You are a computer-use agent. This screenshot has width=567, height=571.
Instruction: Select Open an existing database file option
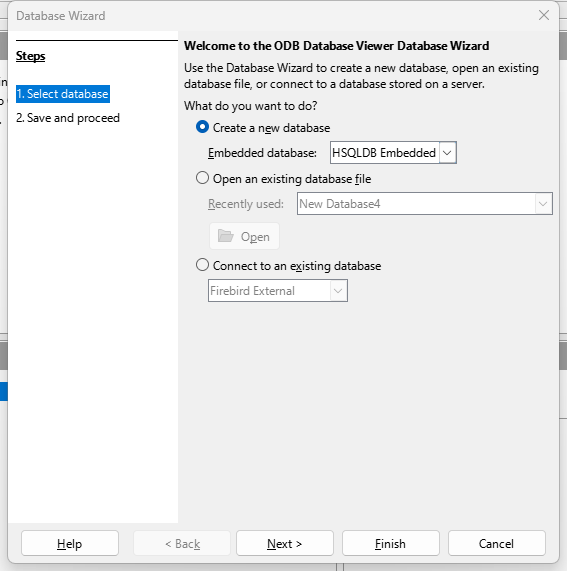tap(202, 178)
